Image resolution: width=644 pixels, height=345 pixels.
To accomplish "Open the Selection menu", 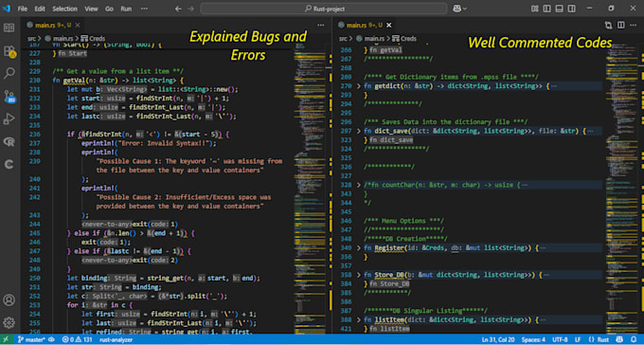I will tap(65, 9).
